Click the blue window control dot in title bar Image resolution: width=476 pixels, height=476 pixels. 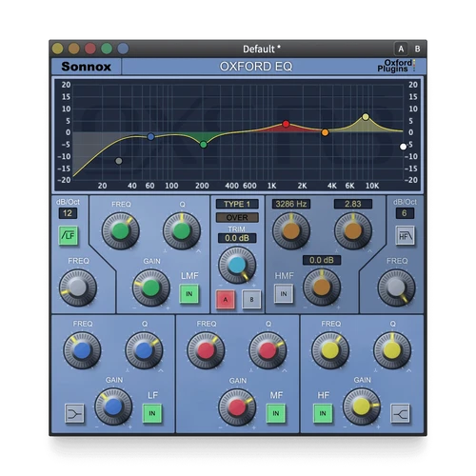point(123,49)
